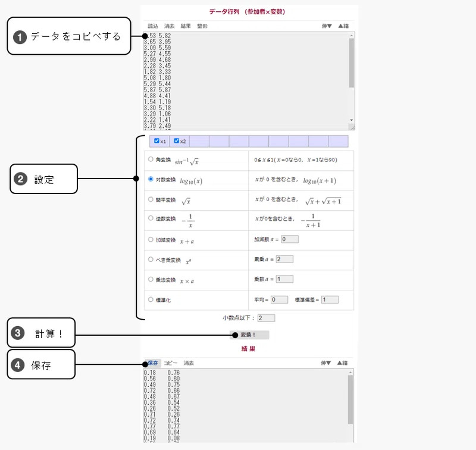476x450 pixels.
Task: Click the data row "1.54 1.19"
Action: point(157,102)
